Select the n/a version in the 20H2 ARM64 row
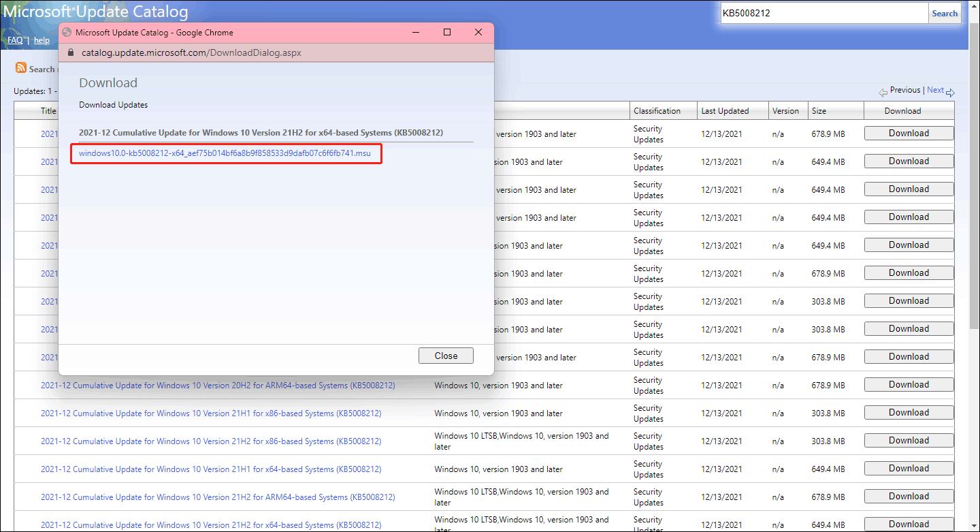The height and width of the screenshot is (532, 980). pyautogui.click(x=778, y=386)
